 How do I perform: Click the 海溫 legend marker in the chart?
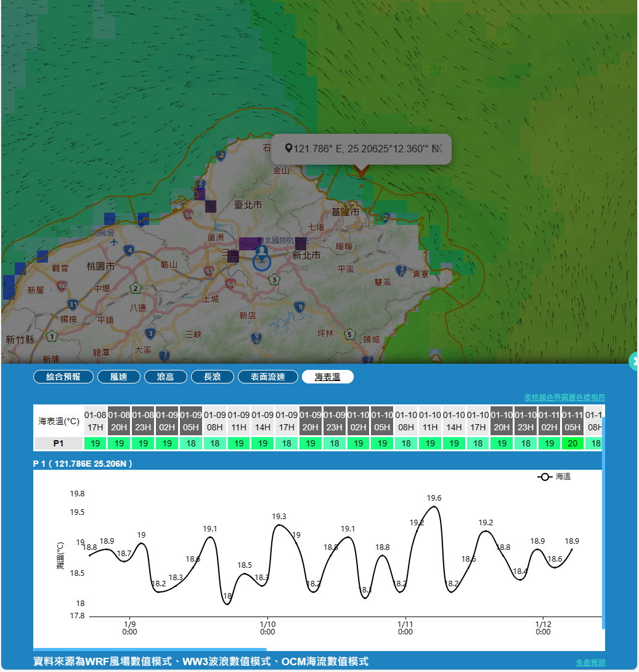point(545,477)
